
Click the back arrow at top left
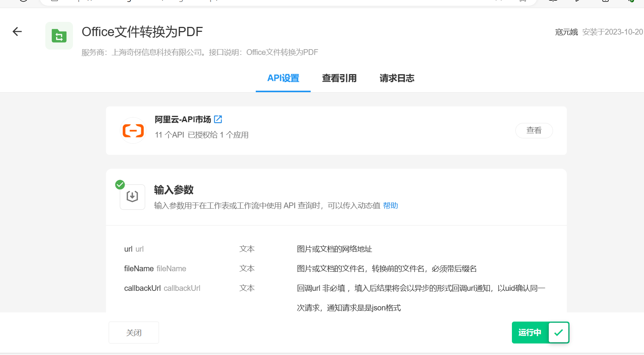(17, 32)
